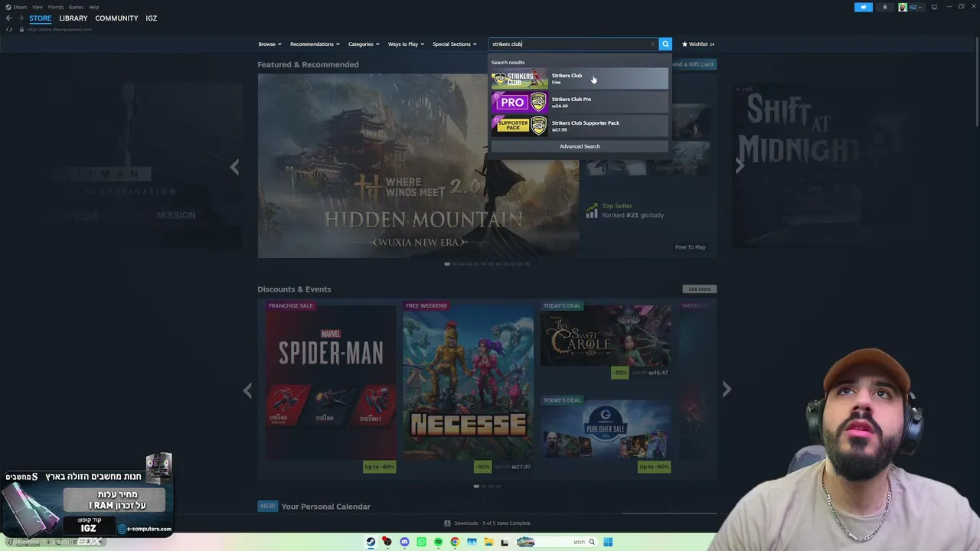Open Steam from the Windows taskbar

pyautogui.click(x=371, y=542)
